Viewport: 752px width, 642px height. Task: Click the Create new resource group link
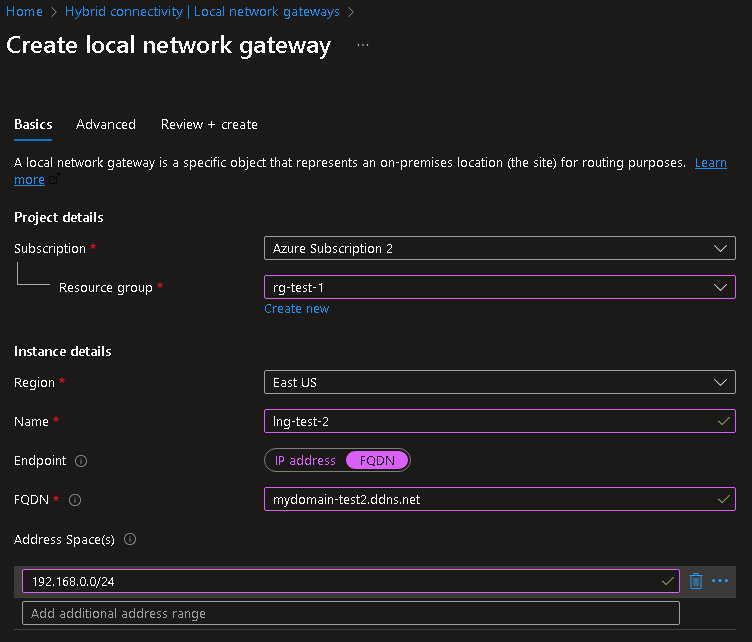pyautogui.click(x=296, y=309)
